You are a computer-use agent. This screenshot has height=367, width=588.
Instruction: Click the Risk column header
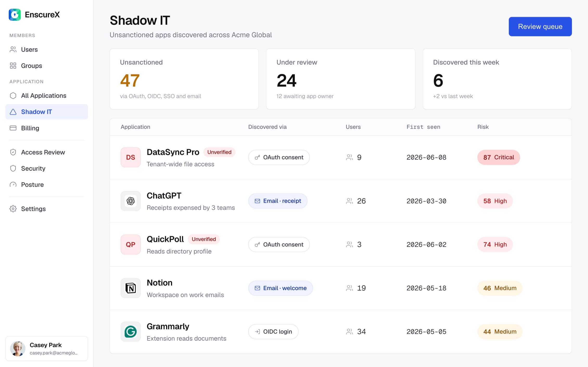pyautogui.click(x=483, y=127)
